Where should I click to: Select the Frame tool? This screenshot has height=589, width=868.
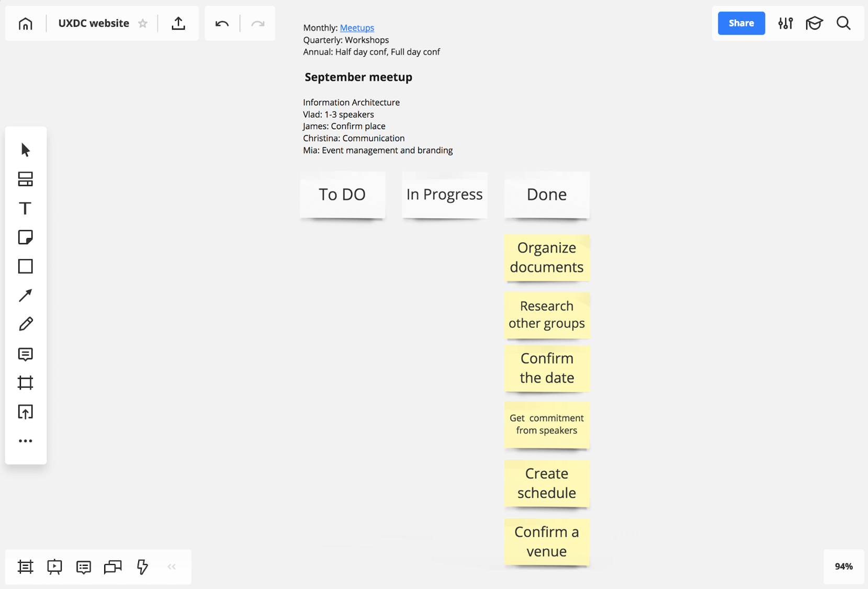[x=25, y=383]
